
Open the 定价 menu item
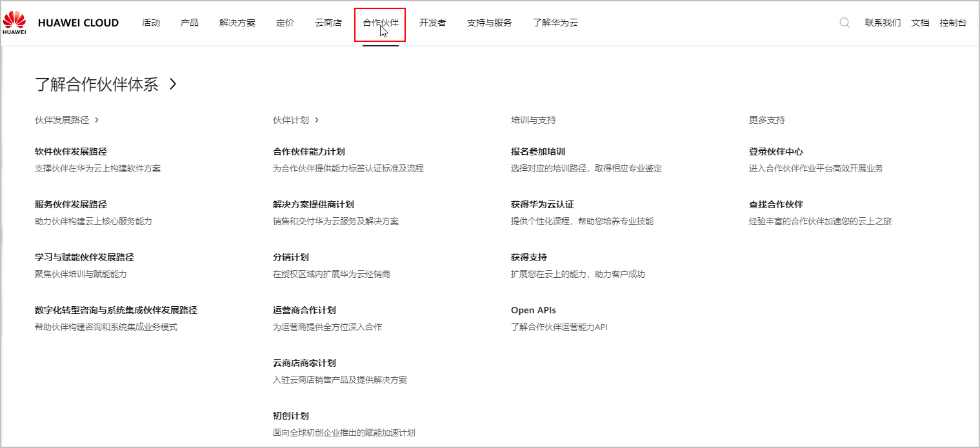(x=285, y=23)
